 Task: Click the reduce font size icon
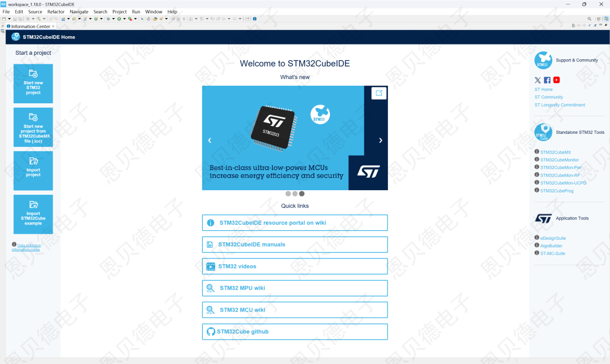590,25
